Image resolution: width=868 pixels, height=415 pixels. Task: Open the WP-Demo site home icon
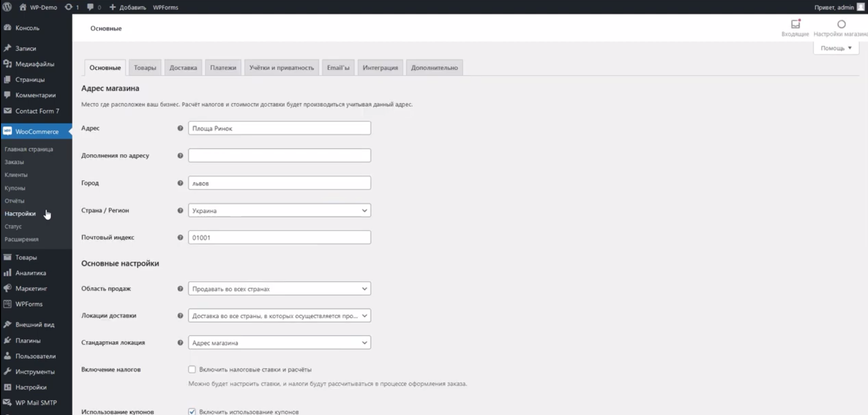(23, 7)
